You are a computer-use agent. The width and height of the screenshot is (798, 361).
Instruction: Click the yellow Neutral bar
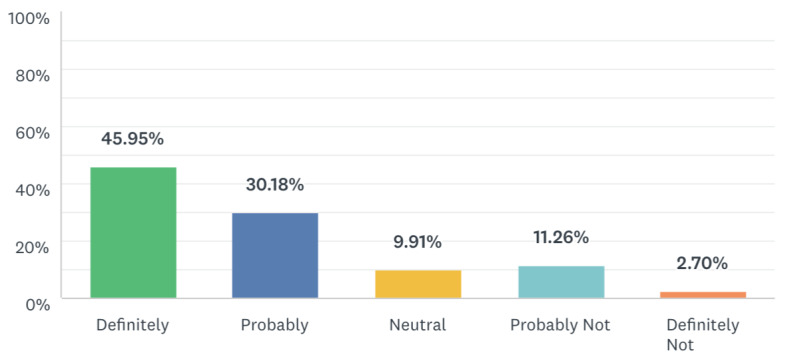coord(418,284)
